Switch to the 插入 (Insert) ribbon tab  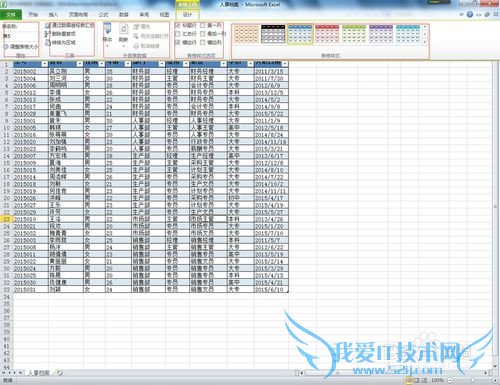click(53, 15)
